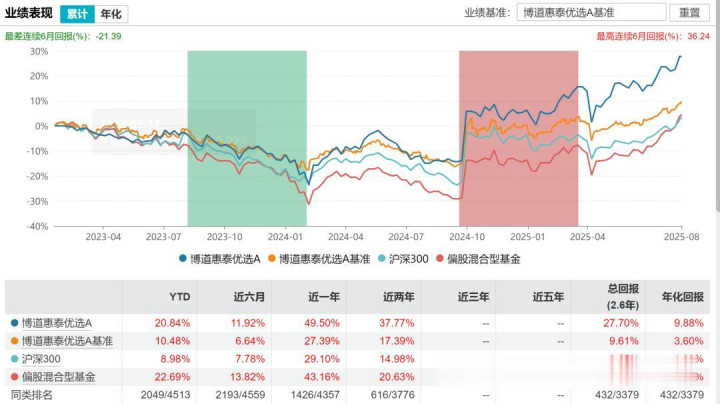Toggle 博道惠泰优选A series in chart legend
This screenshot has height=404, width=720.
tap(220, 259)
